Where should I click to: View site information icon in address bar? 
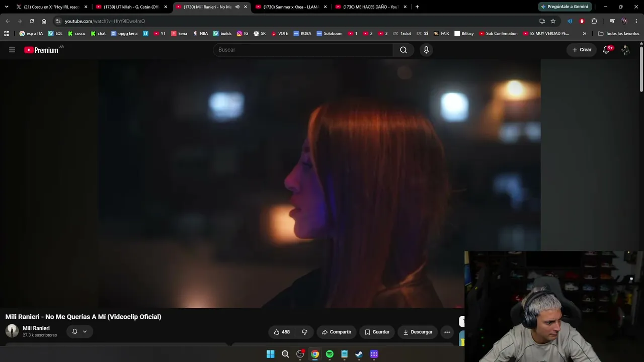[x=58, y=21]
